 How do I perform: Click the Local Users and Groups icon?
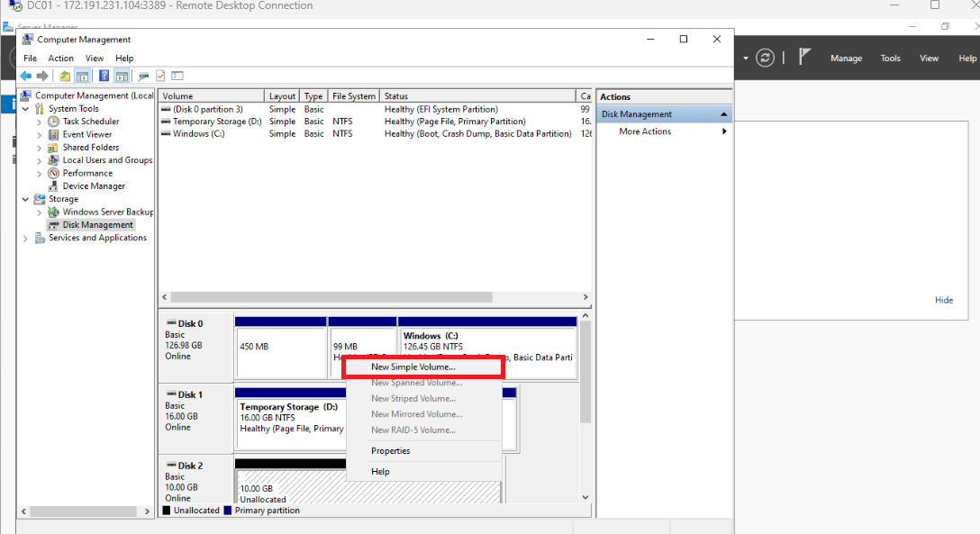point(54,160)
